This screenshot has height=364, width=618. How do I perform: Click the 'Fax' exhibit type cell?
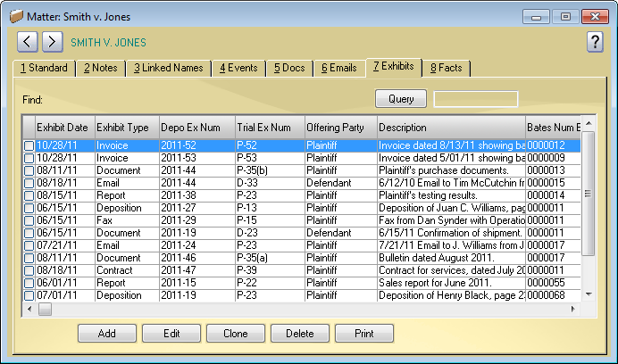point(127,220)
